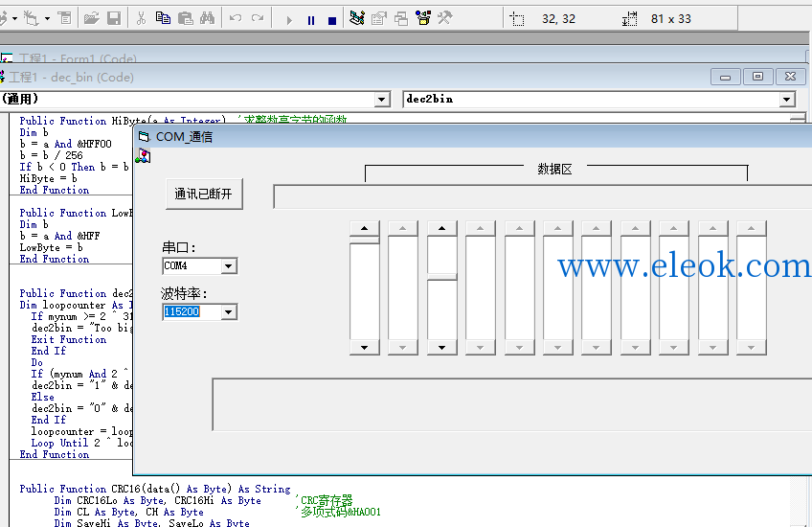The width and height of the screenshot is (812, 527).
Task: Click the leftmost scrollbar's thumb
Action: point(365,240)
